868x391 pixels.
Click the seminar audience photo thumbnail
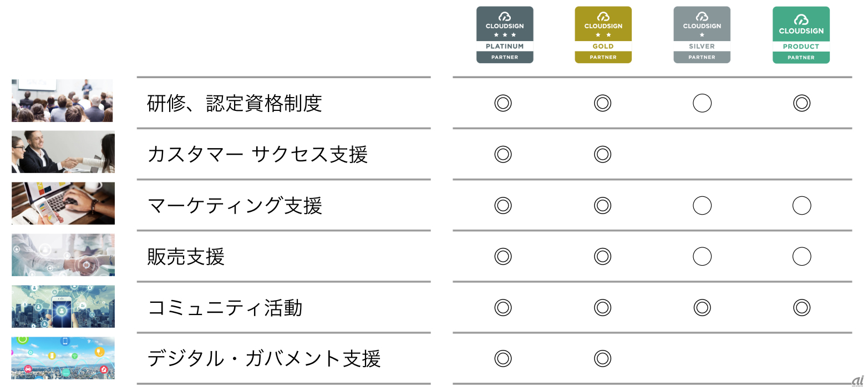click(x=62, y=100)
